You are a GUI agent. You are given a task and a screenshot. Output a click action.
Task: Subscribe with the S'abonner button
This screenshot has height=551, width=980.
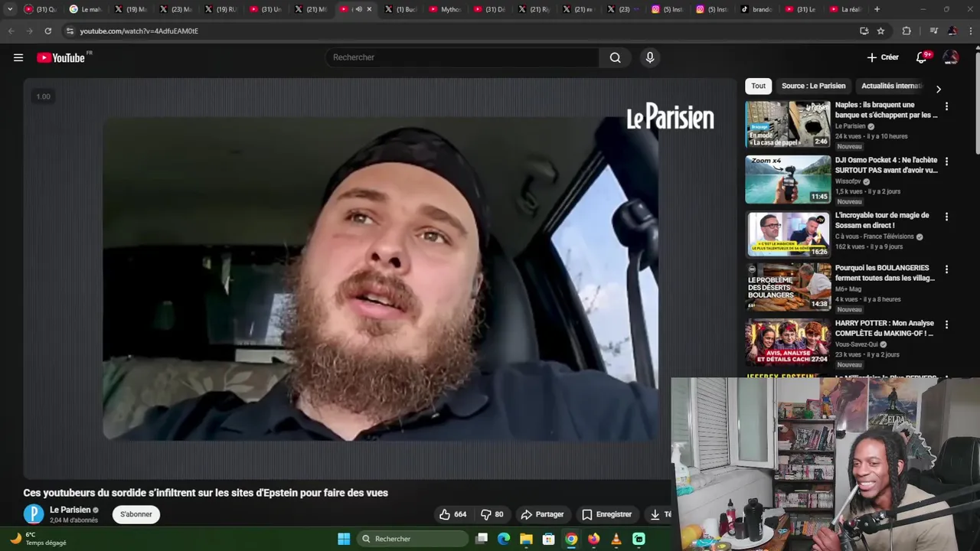[136, 514]
